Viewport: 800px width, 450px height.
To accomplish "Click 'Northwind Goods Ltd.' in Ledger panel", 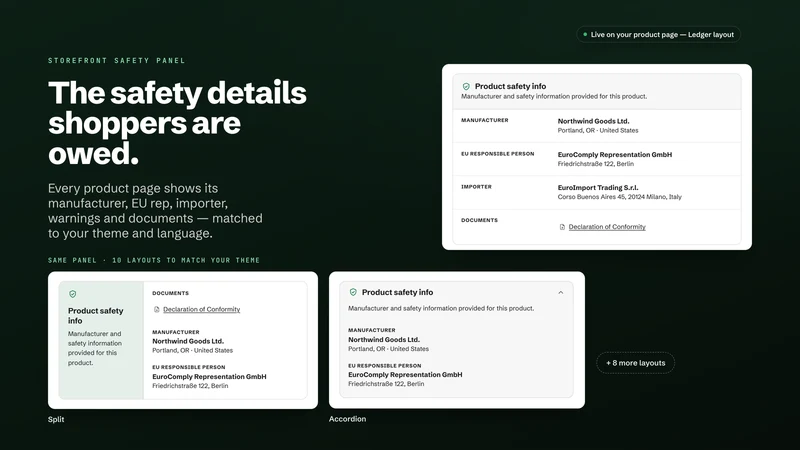I will click(x=593, y=121).
